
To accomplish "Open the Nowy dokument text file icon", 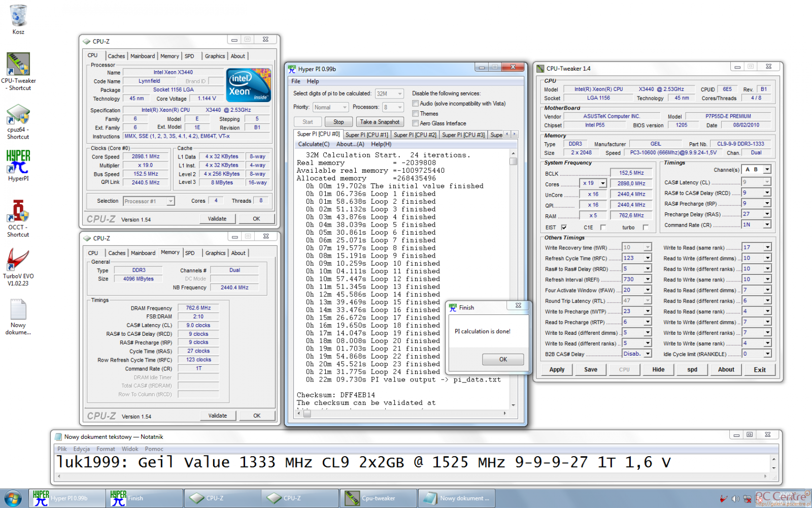I will click(x=18, y=310).
